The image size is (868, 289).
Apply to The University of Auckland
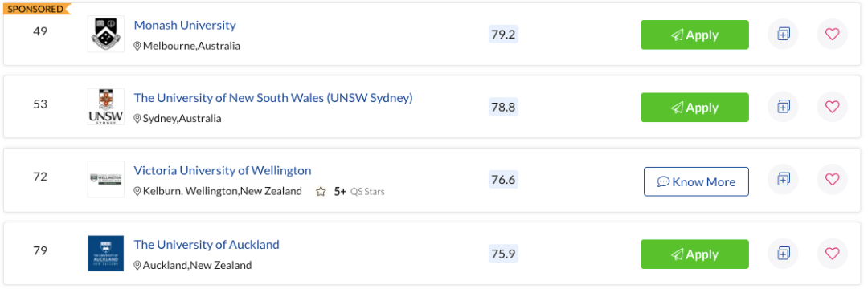(694, 254)
